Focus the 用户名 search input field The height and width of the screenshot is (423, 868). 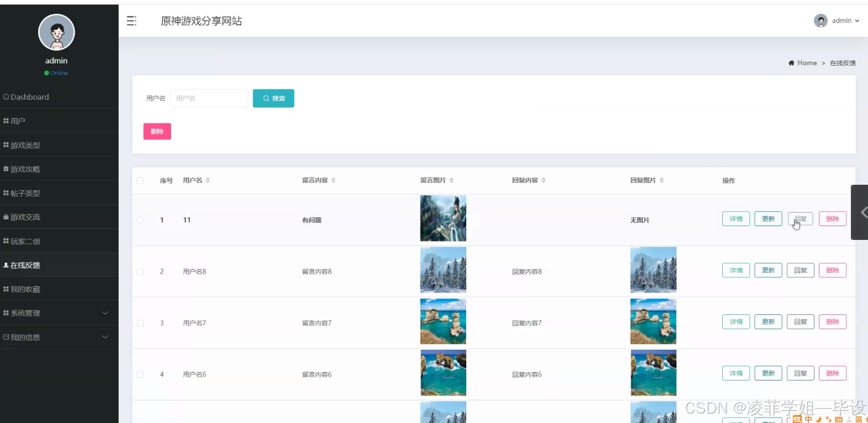point(209,98)
